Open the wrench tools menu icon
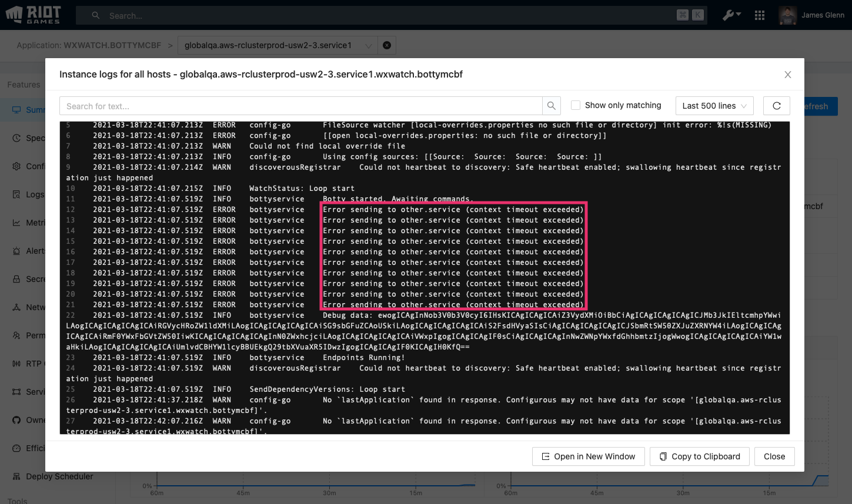Screen dimensions: 852x504 click(731, 15)
